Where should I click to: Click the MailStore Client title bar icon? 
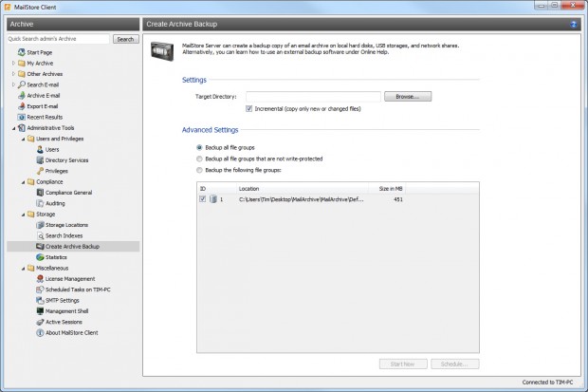[8, 7]
